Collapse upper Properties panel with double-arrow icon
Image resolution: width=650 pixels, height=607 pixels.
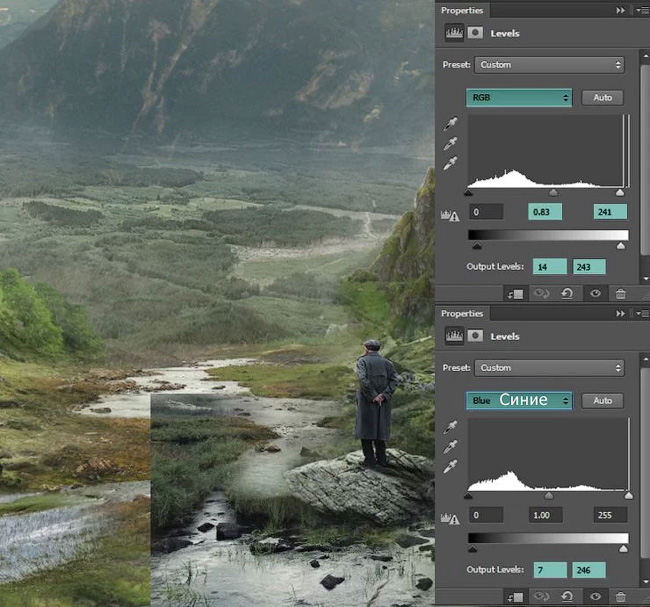[x=620, y=10]
